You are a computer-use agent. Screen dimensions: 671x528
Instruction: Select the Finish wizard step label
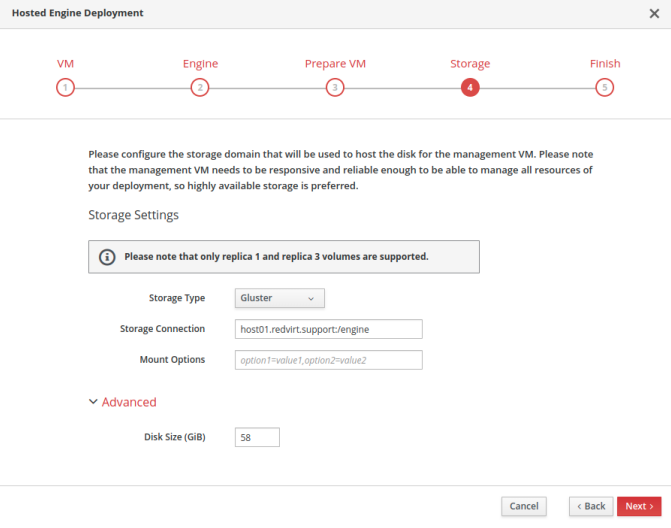point(605,64)
